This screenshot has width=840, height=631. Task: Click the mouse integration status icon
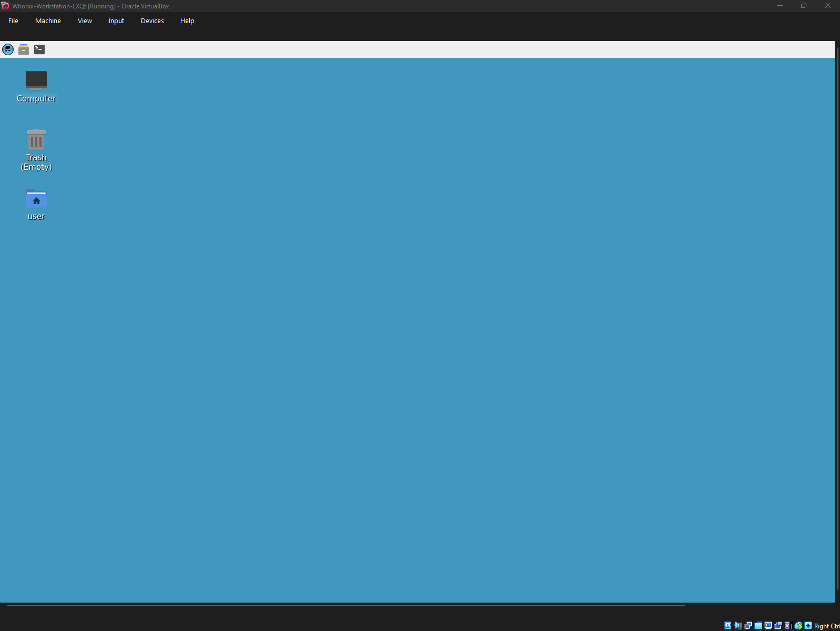coord(798,625)
